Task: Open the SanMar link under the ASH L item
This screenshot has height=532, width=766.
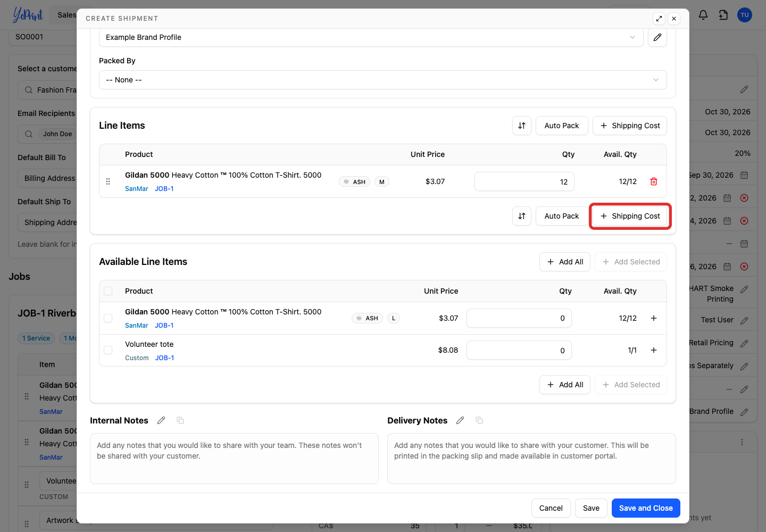Action: pyautogui.click(x=137, y=326)
